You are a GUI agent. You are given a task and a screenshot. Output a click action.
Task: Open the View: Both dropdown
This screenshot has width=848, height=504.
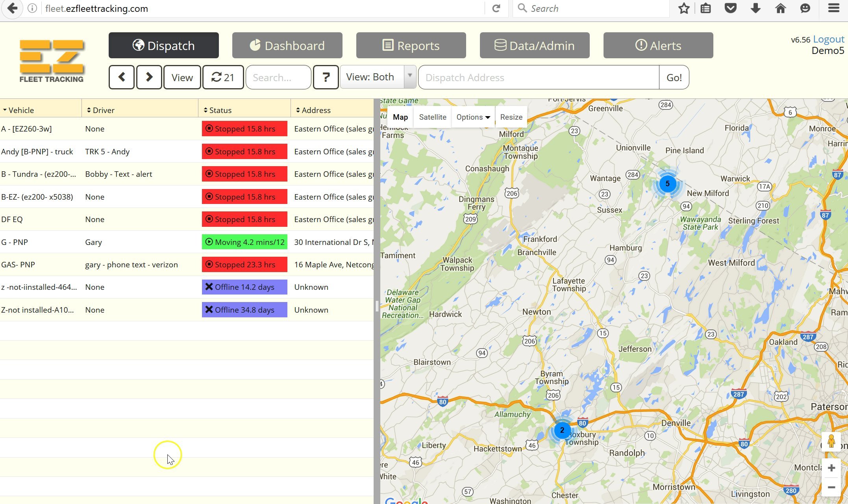click(378, 77)
